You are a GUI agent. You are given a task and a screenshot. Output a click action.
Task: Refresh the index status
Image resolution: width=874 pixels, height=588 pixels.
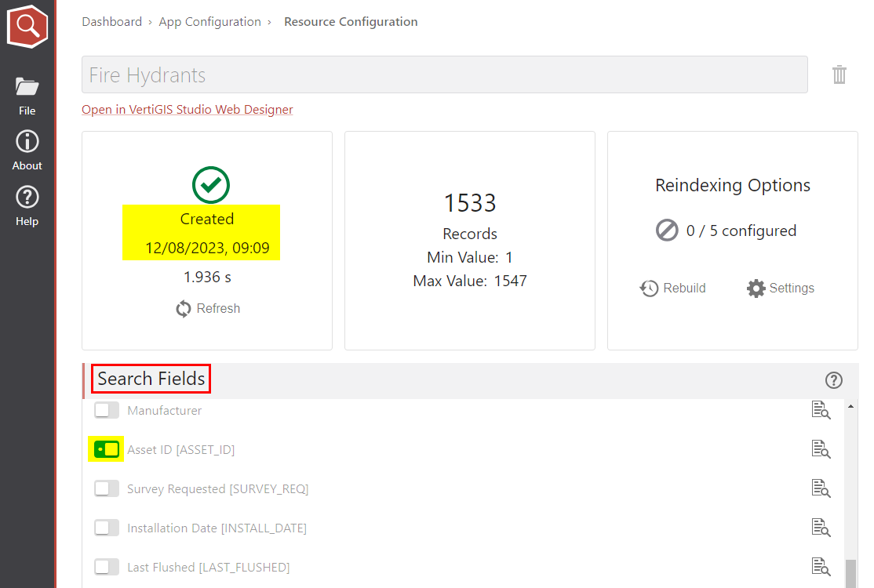207,308
